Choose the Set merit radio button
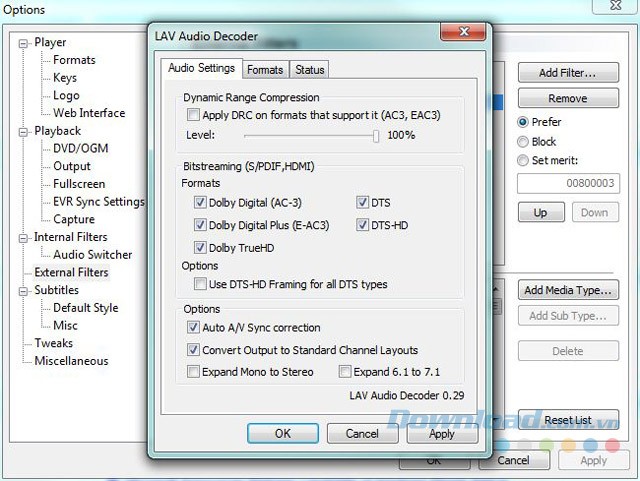640x481 pixels. coord(523,160)
